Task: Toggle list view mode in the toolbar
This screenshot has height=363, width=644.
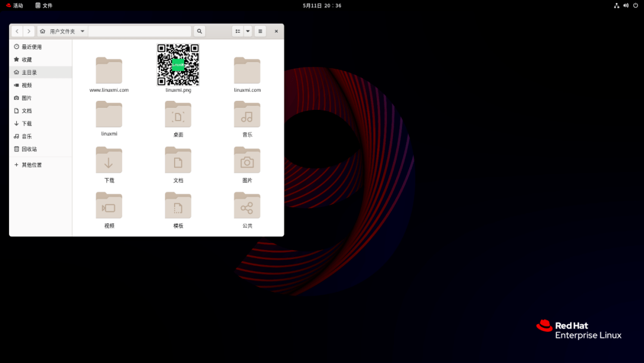Action: (x=237, y=30)
